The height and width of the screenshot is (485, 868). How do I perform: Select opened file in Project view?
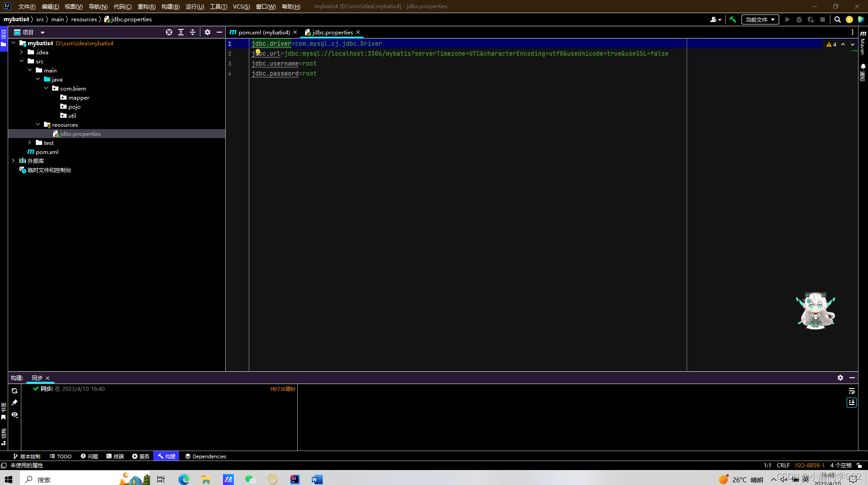(169, 32)
